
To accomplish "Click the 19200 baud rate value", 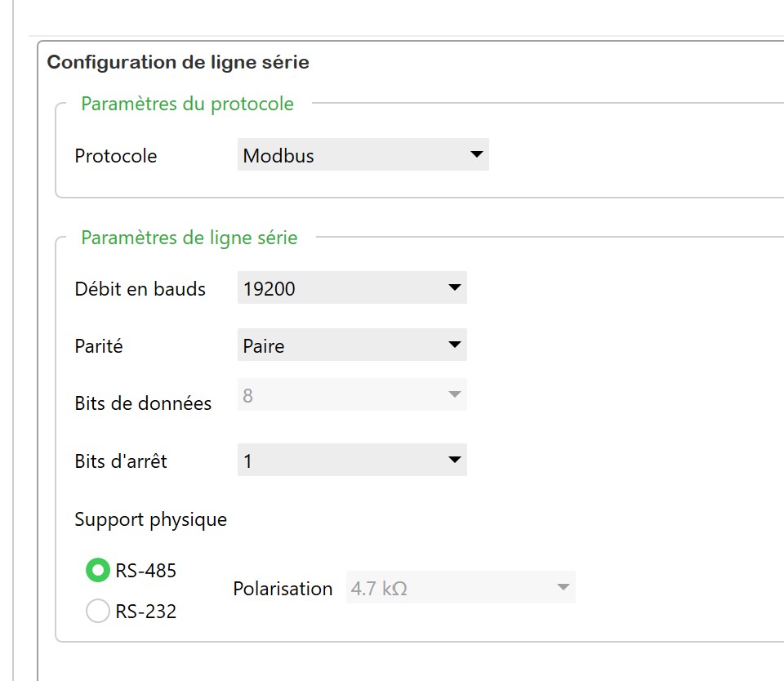I will (x=269, y=288).
